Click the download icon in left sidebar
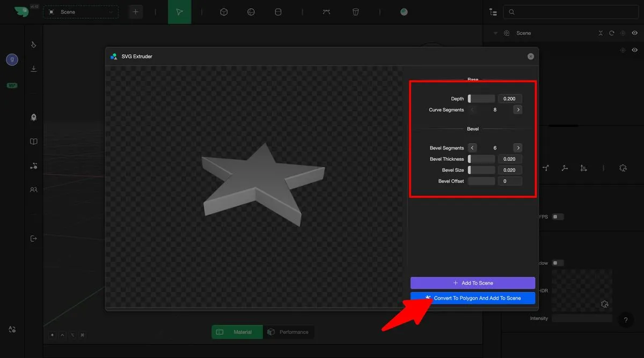 point(33,69)
